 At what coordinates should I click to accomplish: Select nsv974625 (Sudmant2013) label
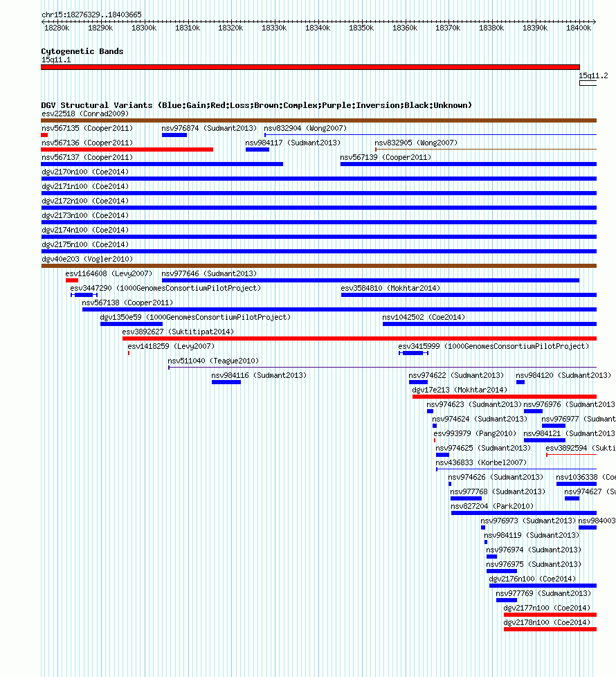pyautogui.click(x=483, y=448)
